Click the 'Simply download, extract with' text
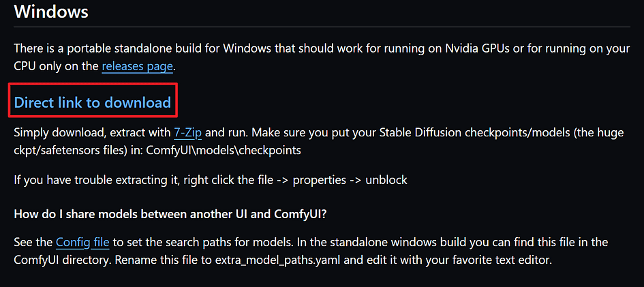 [93, 133]
